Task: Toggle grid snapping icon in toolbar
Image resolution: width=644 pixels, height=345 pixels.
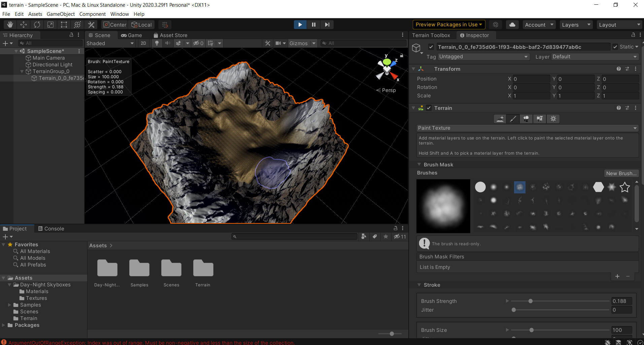Action: click(165, 25)
